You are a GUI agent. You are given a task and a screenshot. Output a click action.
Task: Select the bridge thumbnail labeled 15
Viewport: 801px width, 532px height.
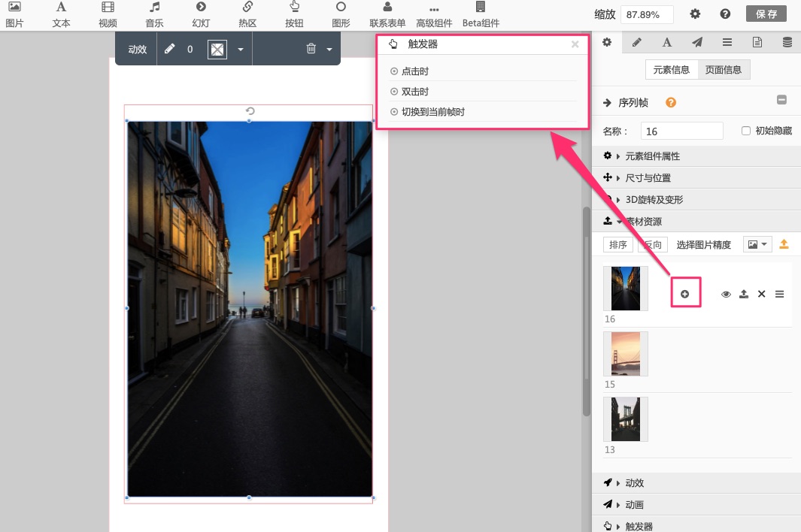tap(625, 354)
